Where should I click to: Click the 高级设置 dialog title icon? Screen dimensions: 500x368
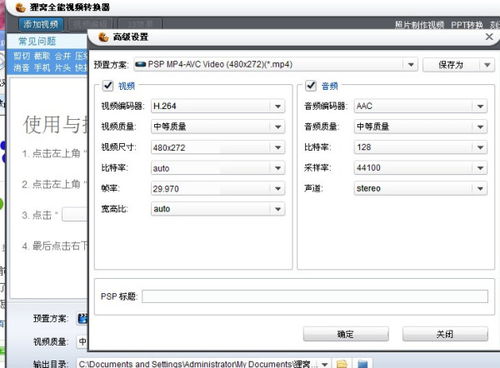(104, 37)
